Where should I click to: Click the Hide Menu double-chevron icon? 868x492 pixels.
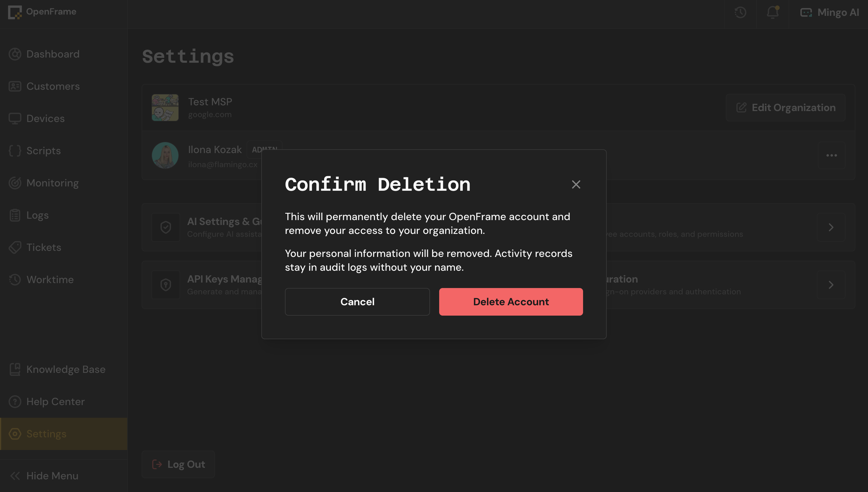tap(15, 476)
